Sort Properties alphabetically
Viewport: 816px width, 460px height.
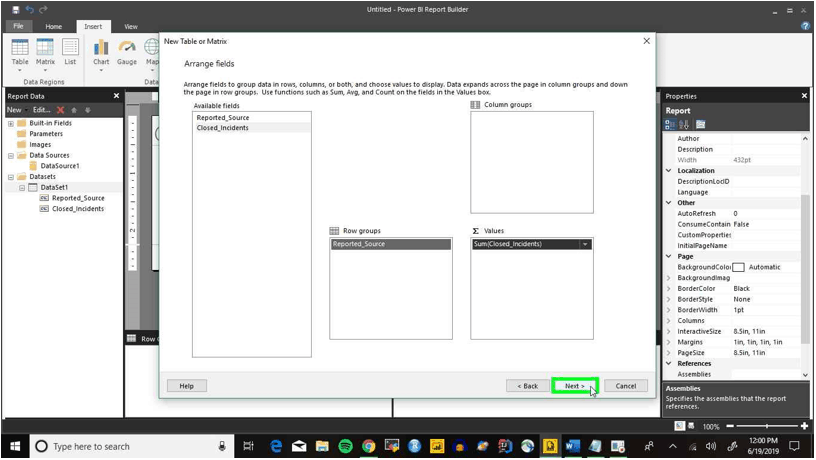(x=684, y=124)
